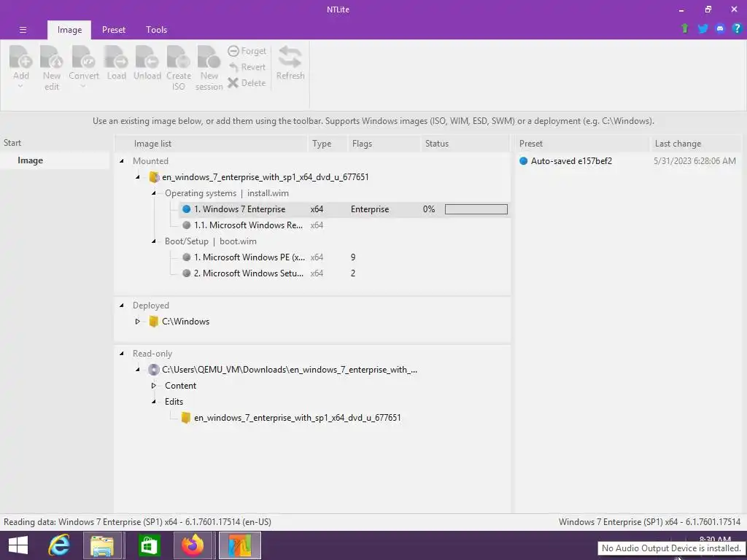
Task: Open the Convert dropdown arrow
Action: (x=83, y=86)
